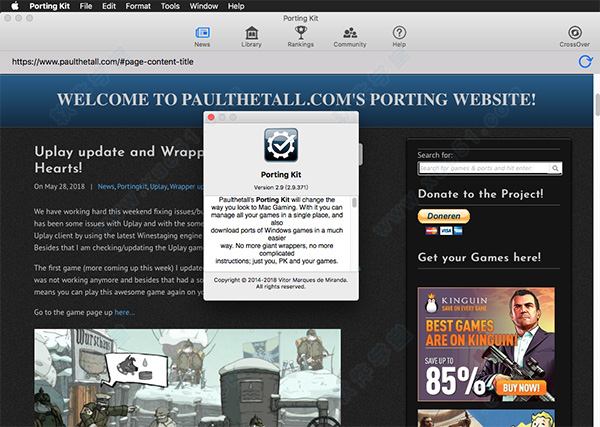This screenshot has width=600, height=427.
Task: Click the Fallout Vault Boy ad thumbnail
Action: pyautogui.click(x=486, y=418)
